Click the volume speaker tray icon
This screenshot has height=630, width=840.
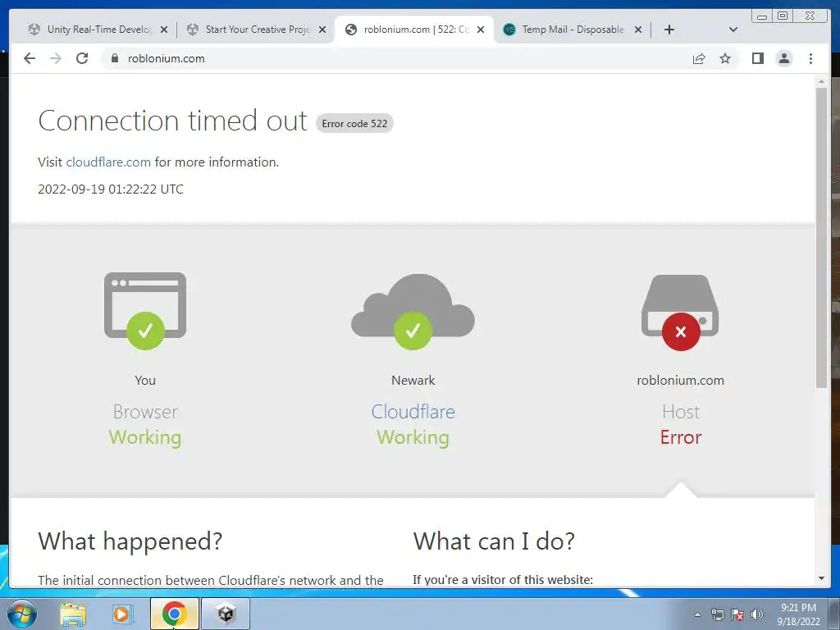[757, 614]
